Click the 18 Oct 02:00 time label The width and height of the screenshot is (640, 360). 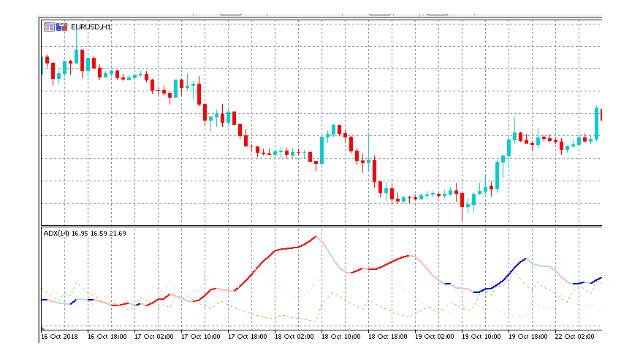coord(294,337)
